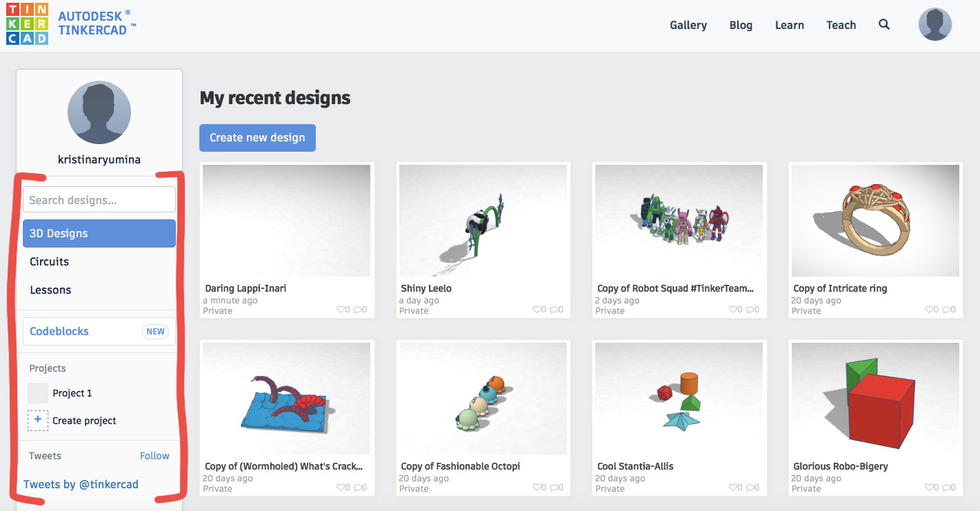Click the title Shiny Leelo
Viewport: 980px width, 511px height.
click(x=426, y=288)
